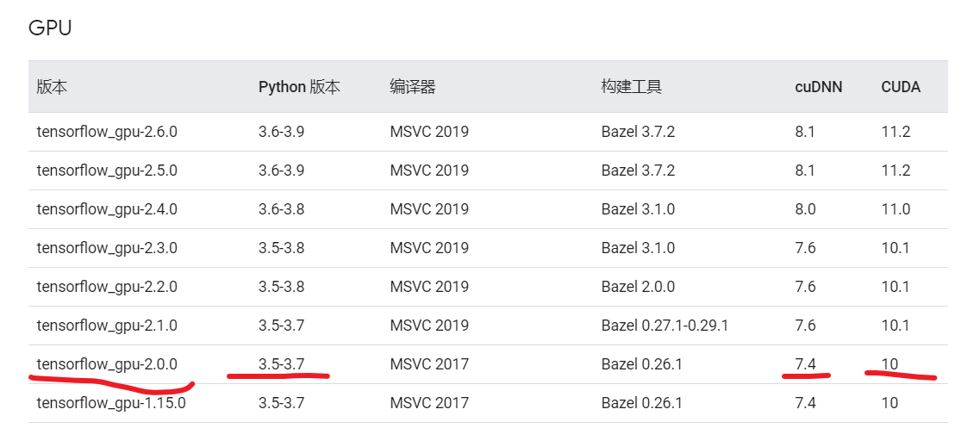Click MSVC 2019 in tensorflow_gpu-2.4.0 row
The height and width of the screenshot is (428, 980).
coord(429,209)
